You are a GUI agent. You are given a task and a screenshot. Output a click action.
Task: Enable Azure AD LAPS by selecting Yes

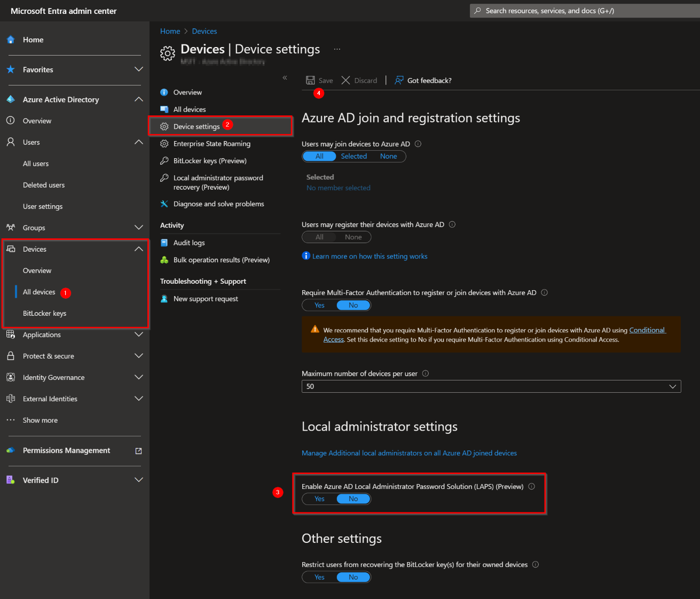tap(319, 499)
